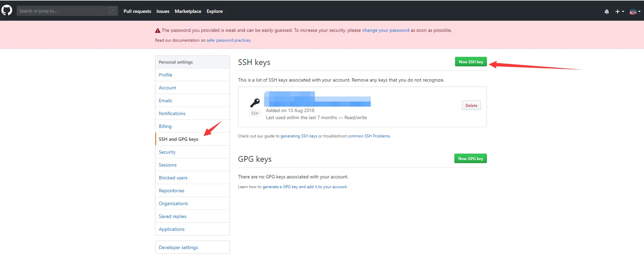Navigate to Developer settings
Image resolution: width=644 pixels, height=265 pixels.
click(x=178, y=247)
